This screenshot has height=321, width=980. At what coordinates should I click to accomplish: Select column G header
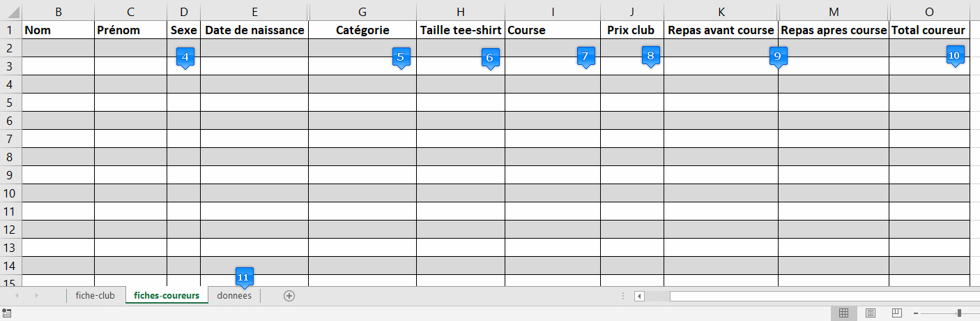tap(362, 12)
